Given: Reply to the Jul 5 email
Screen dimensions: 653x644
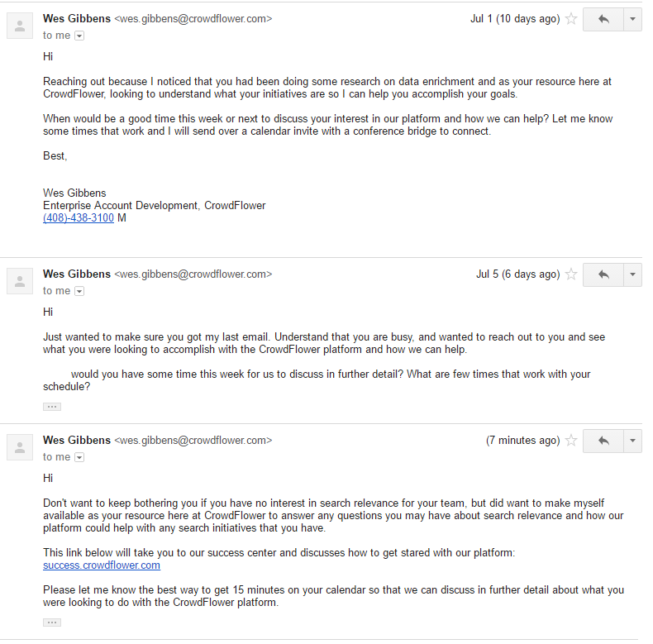Looking at the screenshot, I should [603, 274].
